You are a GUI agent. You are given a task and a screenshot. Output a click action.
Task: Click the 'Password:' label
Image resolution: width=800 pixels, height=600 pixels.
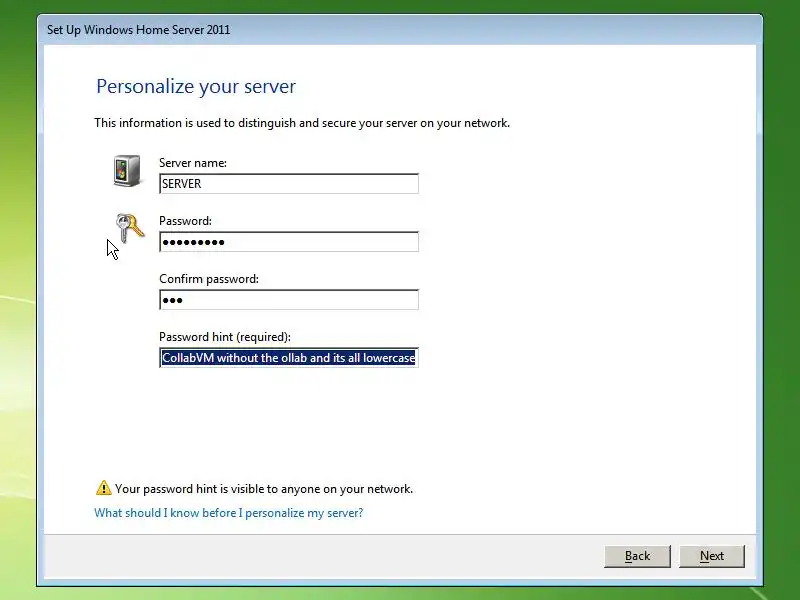185,221
